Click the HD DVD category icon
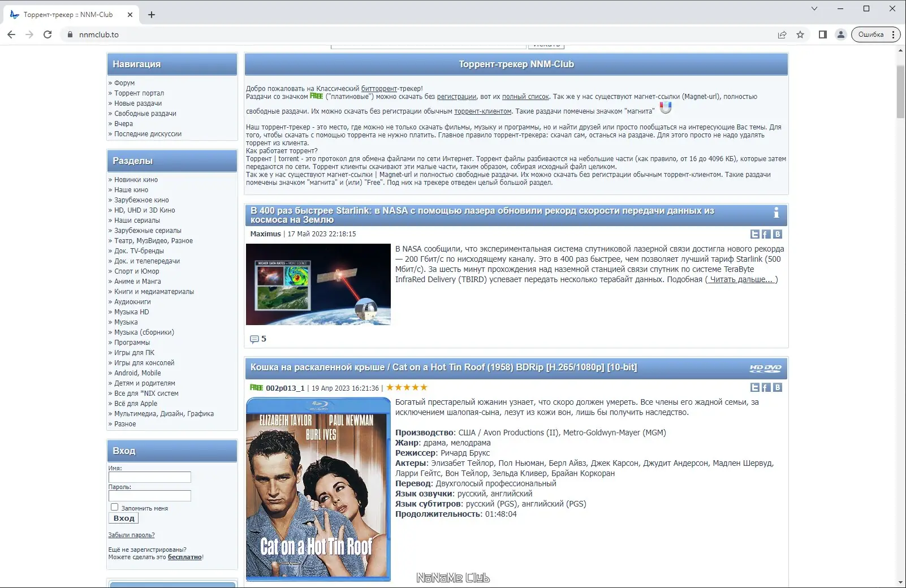 [766, 368]
